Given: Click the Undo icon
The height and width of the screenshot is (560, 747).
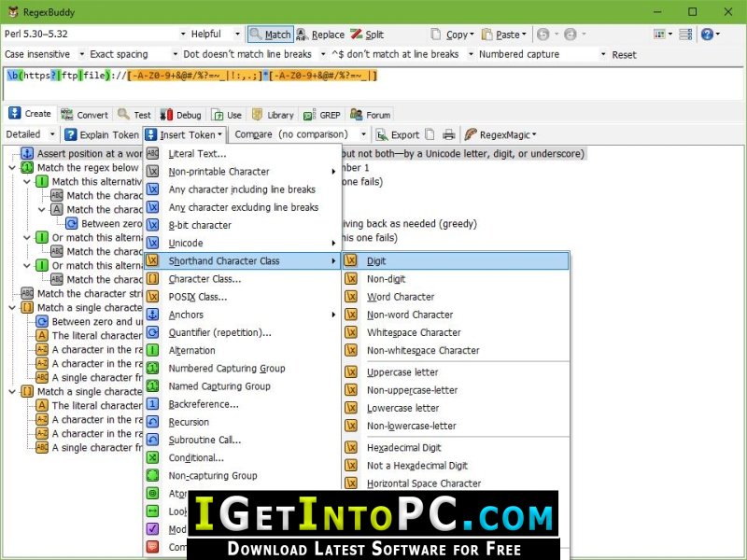Looking at the screenshot, I should 543,35.
